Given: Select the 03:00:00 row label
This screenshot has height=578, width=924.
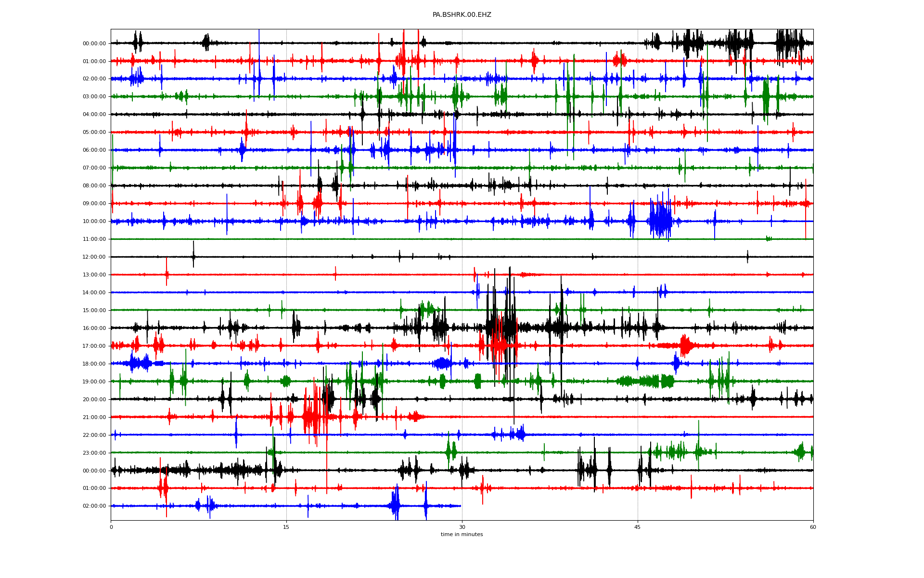Looking at the screenshot, I should [x=94, y=97].
